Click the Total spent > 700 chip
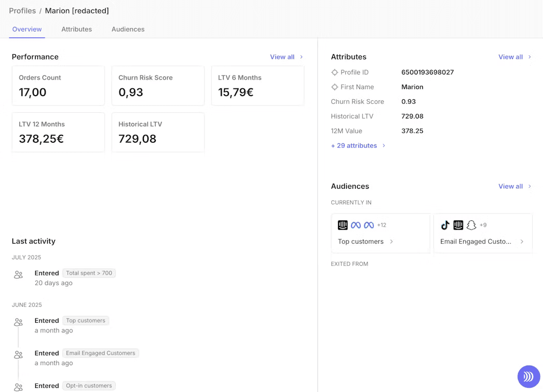 (x=89, y=273)
